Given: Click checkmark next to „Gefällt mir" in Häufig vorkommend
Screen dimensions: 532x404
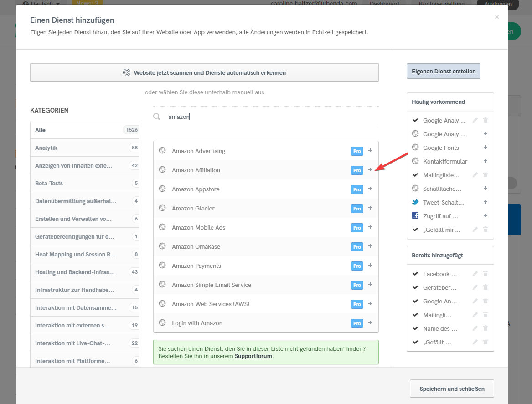Looking at the screenshot, I should point(415,230).
